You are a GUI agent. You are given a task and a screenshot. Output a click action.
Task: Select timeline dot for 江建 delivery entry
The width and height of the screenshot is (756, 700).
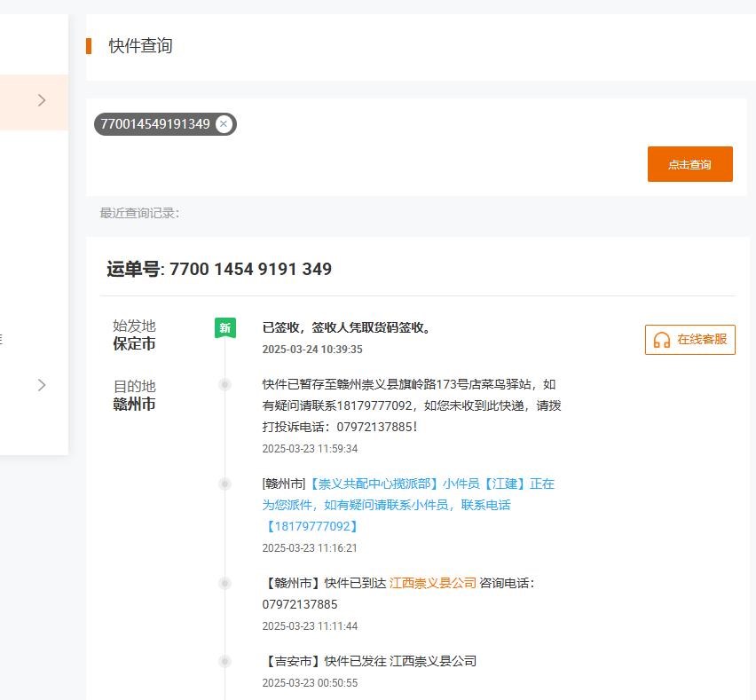(x=224, y=484)
